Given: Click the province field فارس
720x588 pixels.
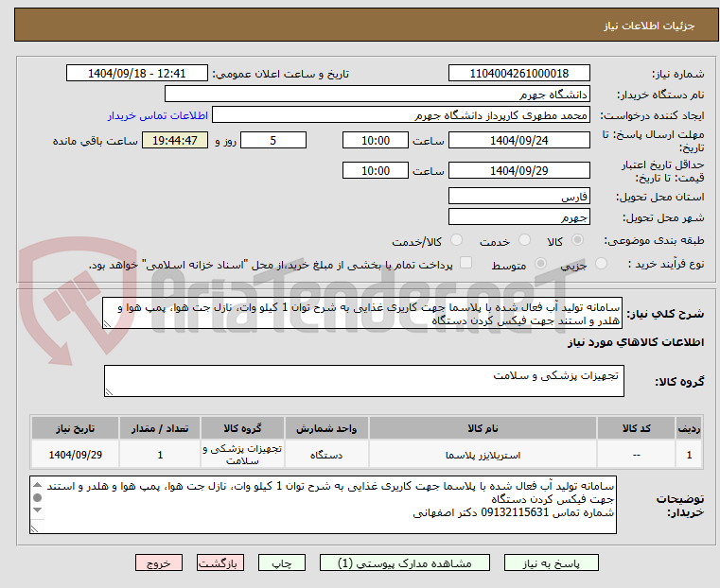Looking at the screenshot, I should 518,197.
